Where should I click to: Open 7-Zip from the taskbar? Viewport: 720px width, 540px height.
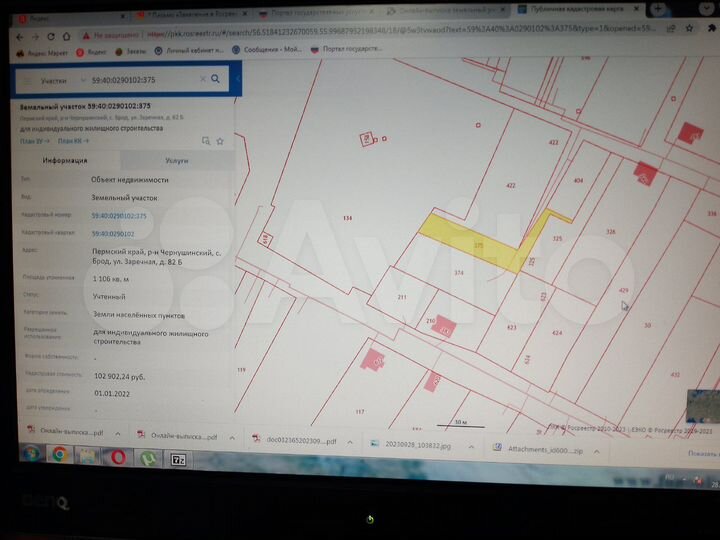click(x=178, y=459)
